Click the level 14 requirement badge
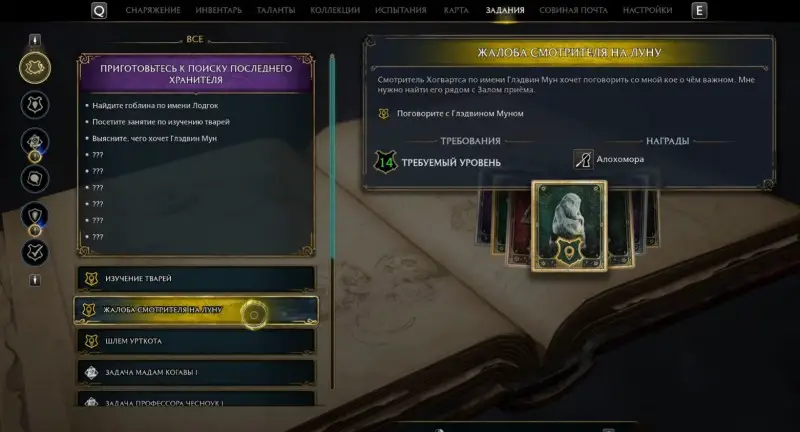The width and height of the screenshot is (800, 432). click(x=386, y=162)
